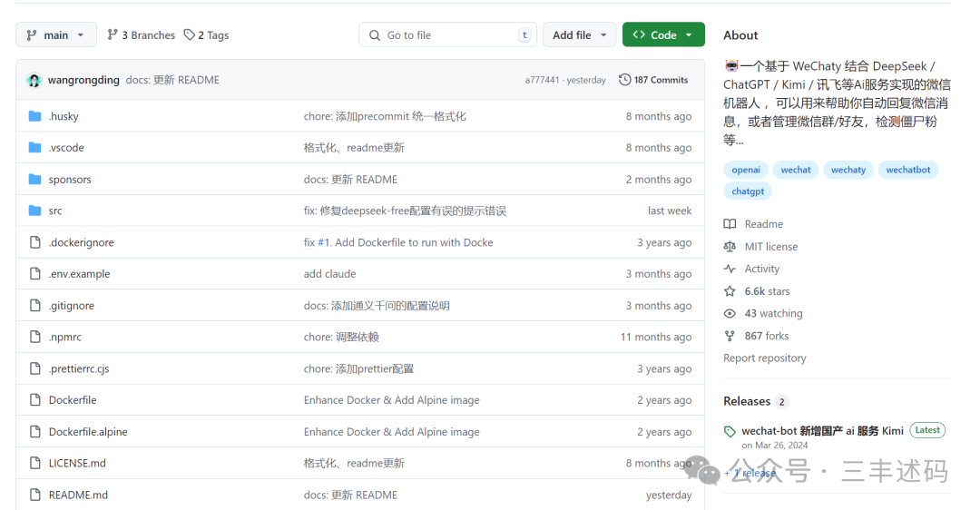
Task: Click the LICENSE.md file icon
Action: click(x=35, y=463)
